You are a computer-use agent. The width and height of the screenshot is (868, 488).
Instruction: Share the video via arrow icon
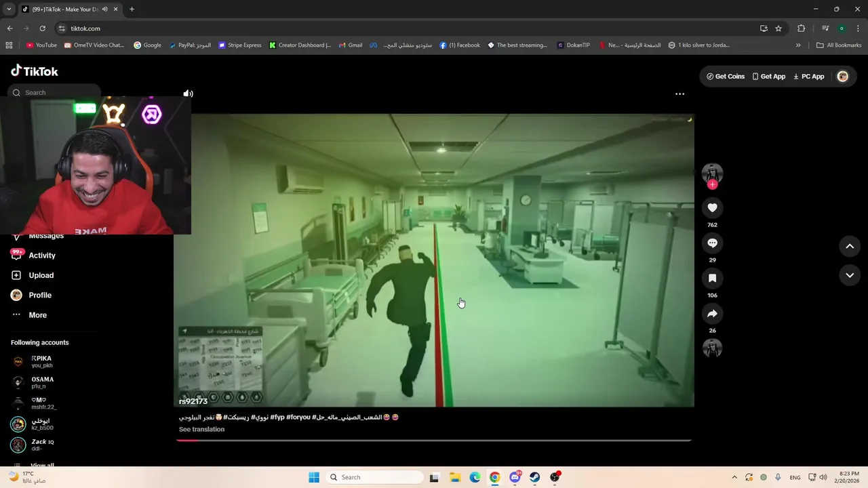click(712, 314)
